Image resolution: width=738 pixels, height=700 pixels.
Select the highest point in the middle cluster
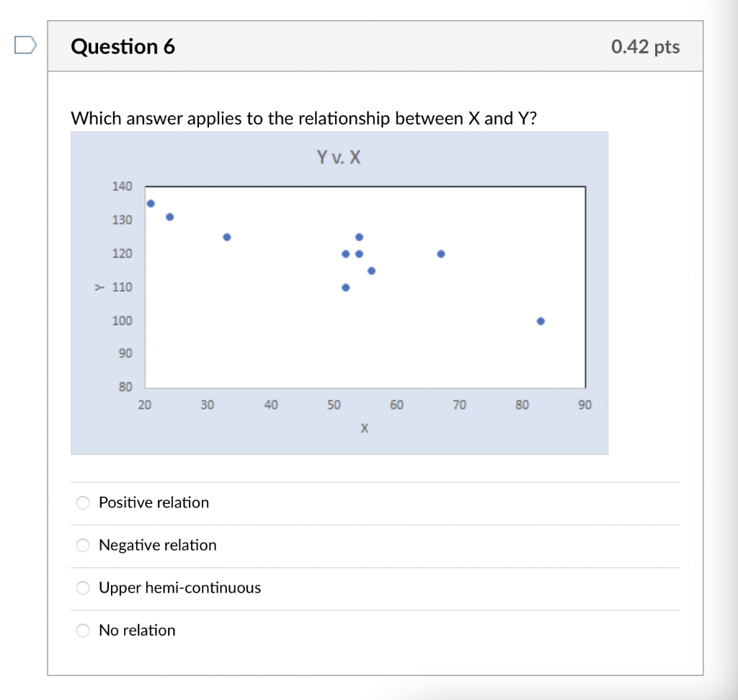click(360, 236)
